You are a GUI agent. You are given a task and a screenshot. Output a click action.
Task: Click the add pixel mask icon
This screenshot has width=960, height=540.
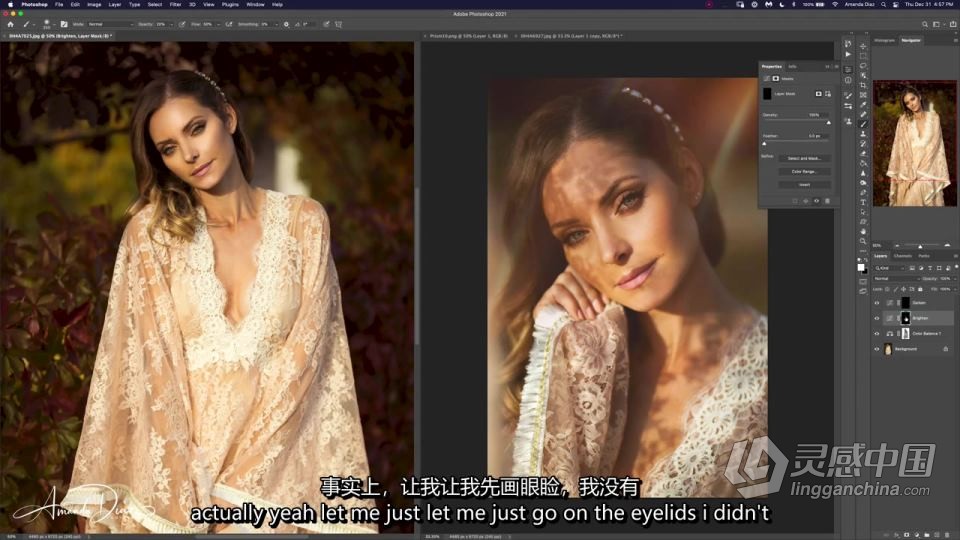click(819, 94)
